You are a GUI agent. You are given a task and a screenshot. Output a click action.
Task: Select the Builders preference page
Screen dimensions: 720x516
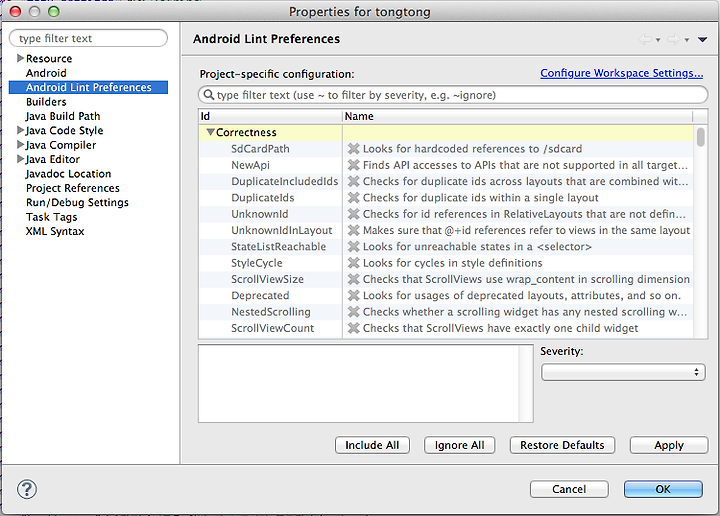click(x=46, y=102)
